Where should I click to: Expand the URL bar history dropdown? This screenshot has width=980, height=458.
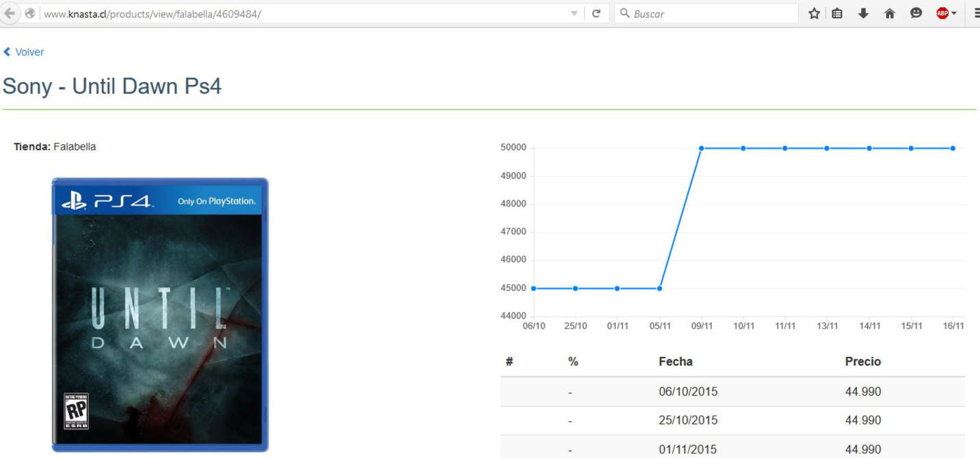click(574, 14)
